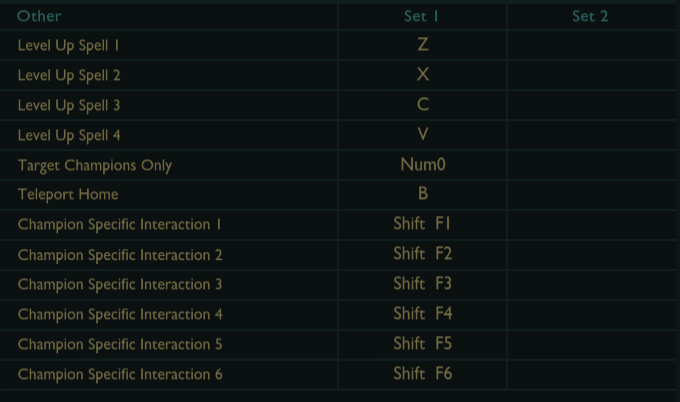
Task: Click empty Set 2 cell for Level Up Spell 1
Action: point(591,45)
